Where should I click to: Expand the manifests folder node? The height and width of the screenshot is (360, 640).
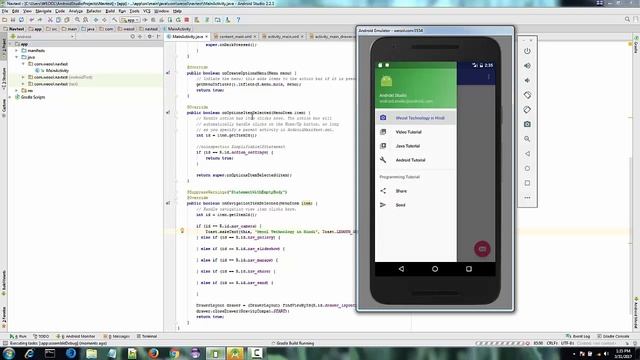point(17,51)
